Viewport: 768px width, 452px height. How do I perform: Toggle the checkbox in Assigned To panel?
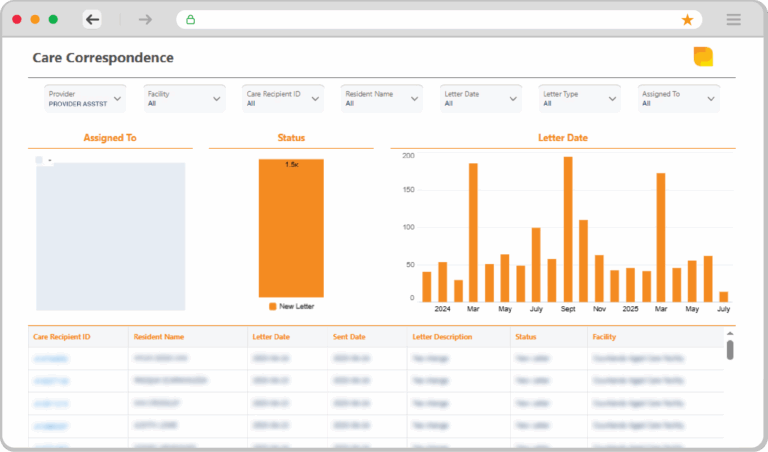39,160
